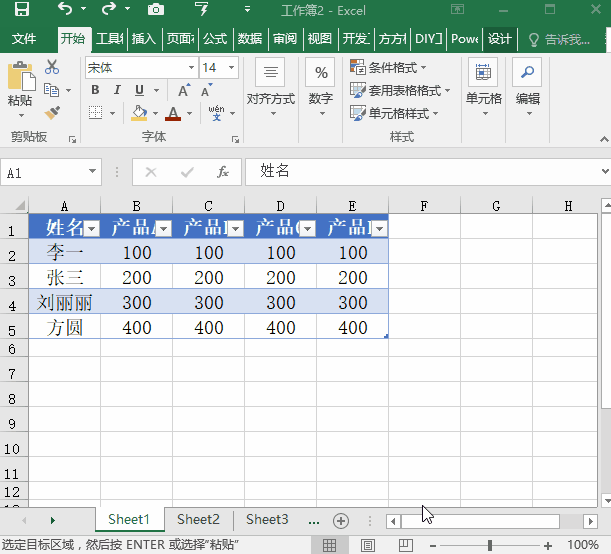Screen dimensions: 611x554
Task: Click the camera screenshot icon
Action: 155,9
